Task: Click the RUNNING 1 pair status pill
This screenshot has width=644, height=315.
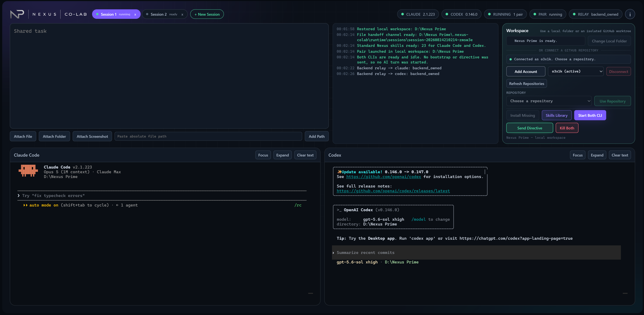Action: (505, 14)
